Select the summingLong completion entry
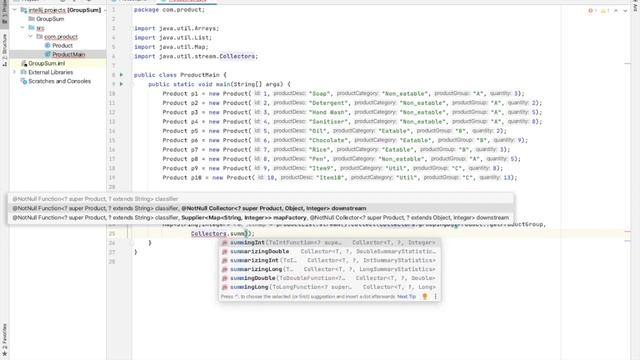The height and width of the screenshot is (360, 640). click(329, 287)
